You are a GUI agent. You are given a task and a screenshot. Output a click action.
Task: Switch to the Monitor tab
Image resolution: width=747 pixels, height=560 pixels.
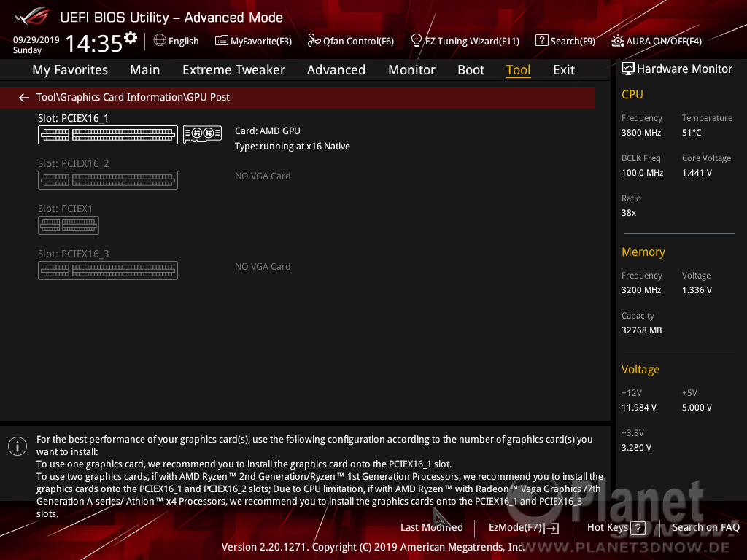pos(411,70)
